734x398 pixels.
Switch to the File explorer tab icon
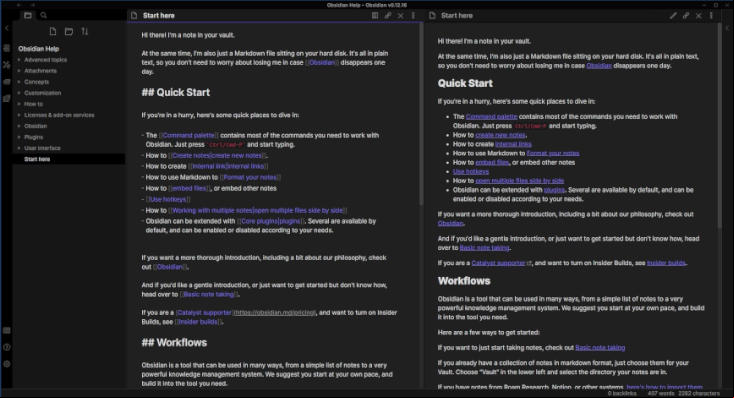[28, 15]
